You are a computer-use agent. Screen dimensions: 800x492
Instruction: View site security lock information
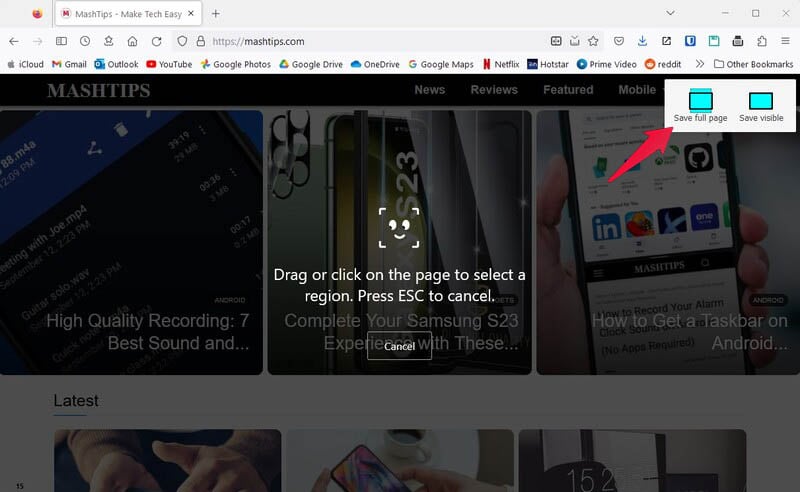[201, 41]
